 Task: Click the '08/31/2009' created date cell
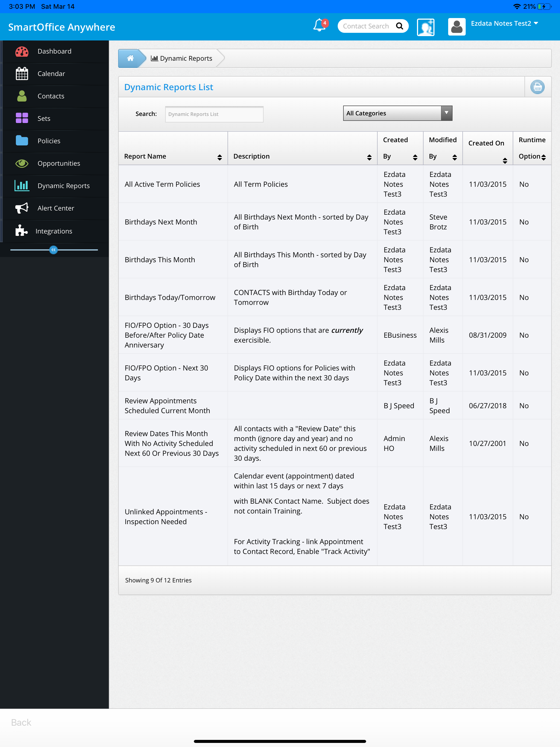tap(487, 335)
